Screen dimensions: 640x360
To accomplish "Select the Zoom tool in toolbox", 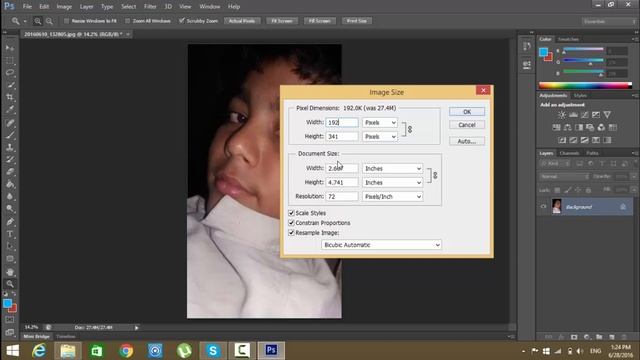I will pos(10,284).
